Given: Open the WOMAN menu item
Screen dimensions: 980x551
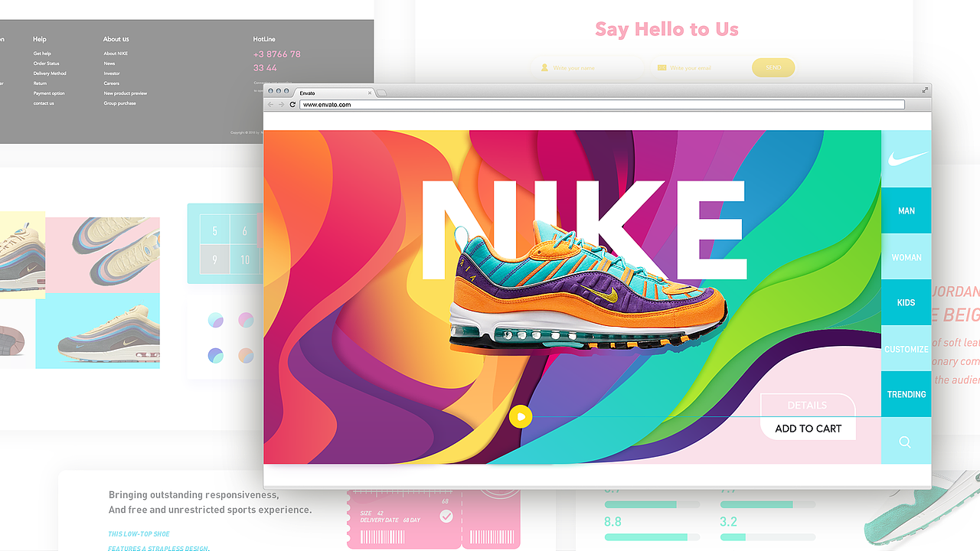Looking at the screenshot, I should click(906, 257).
